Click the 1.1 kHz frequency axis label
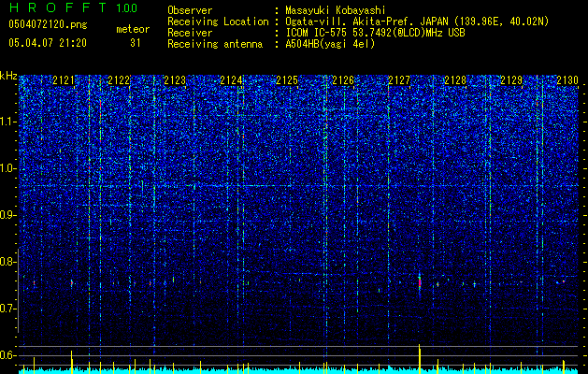 [x=8, y=122]
